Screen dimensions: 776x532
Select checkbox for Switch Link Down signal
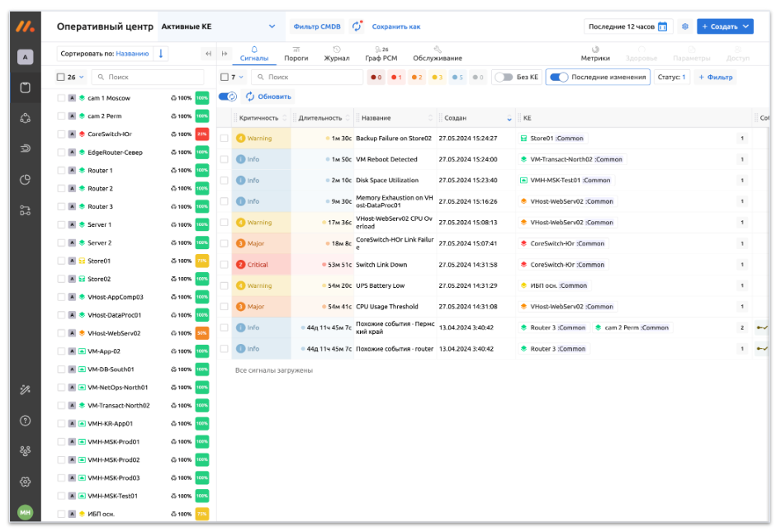point(225,265)
